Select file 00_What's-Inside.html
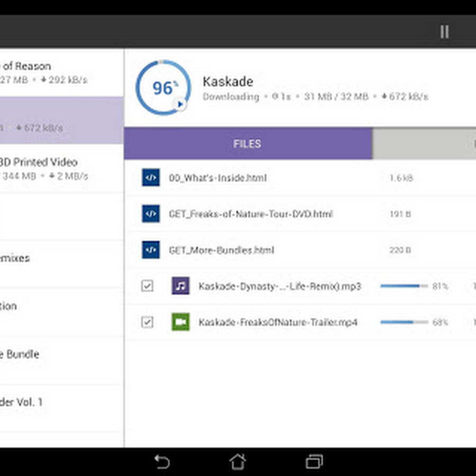476x476 pixels. point(300,178)
